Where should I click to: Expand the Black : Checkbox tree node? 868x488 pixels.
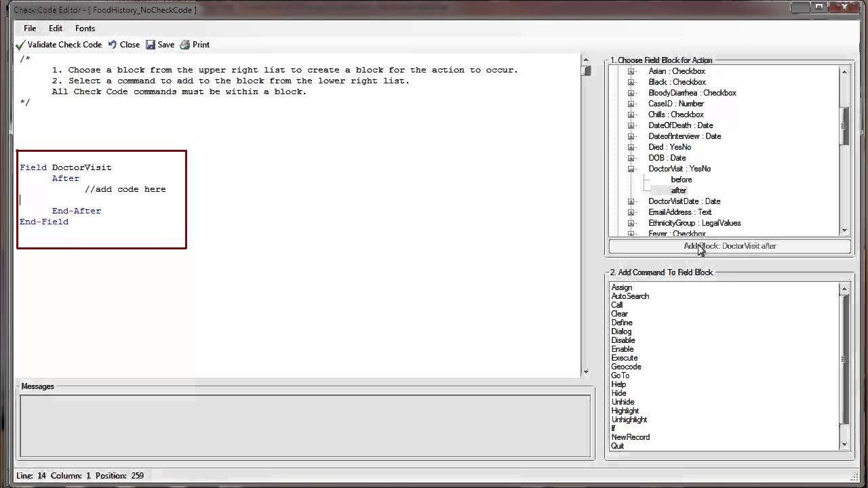631,82
